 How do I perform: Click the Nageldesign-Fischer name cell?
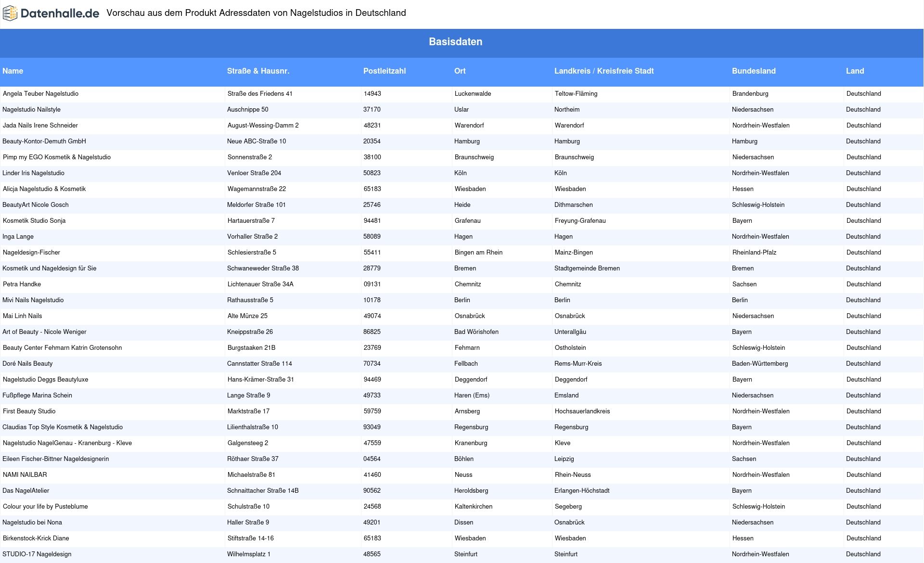[x=31, y=253]
